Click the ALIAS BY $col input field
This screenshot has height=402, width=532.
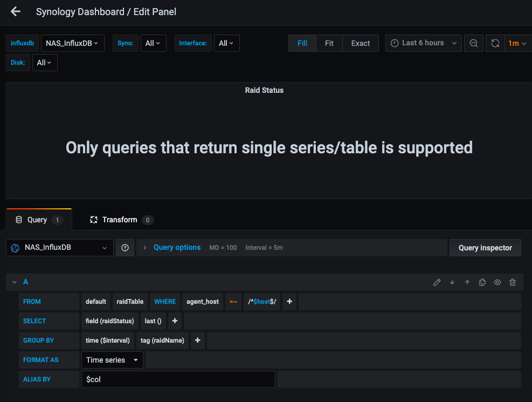click(178, 379)
